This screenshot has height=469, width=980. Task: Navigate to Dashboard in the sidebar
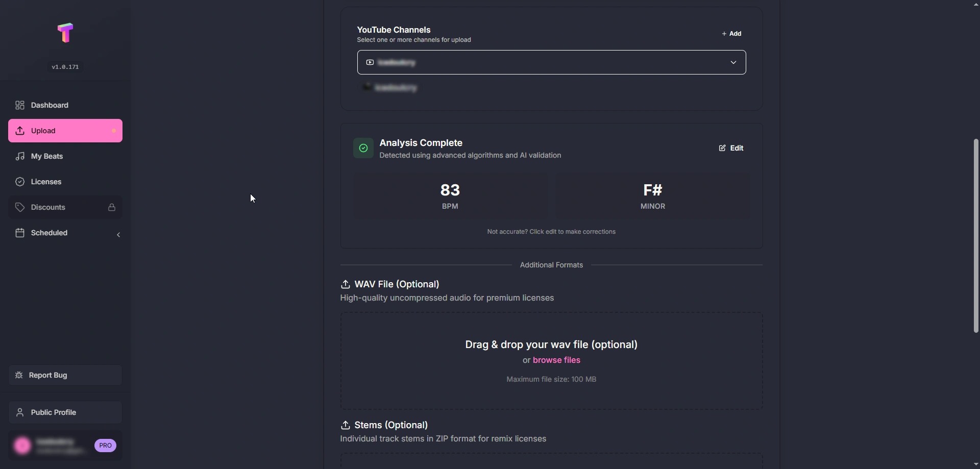click(49, 106)
